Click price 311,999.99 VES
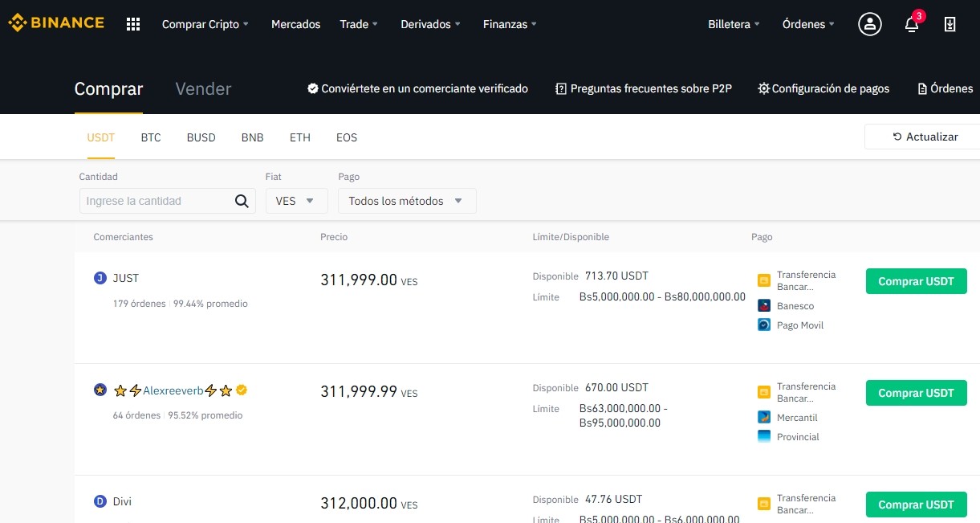 point(369,391)
